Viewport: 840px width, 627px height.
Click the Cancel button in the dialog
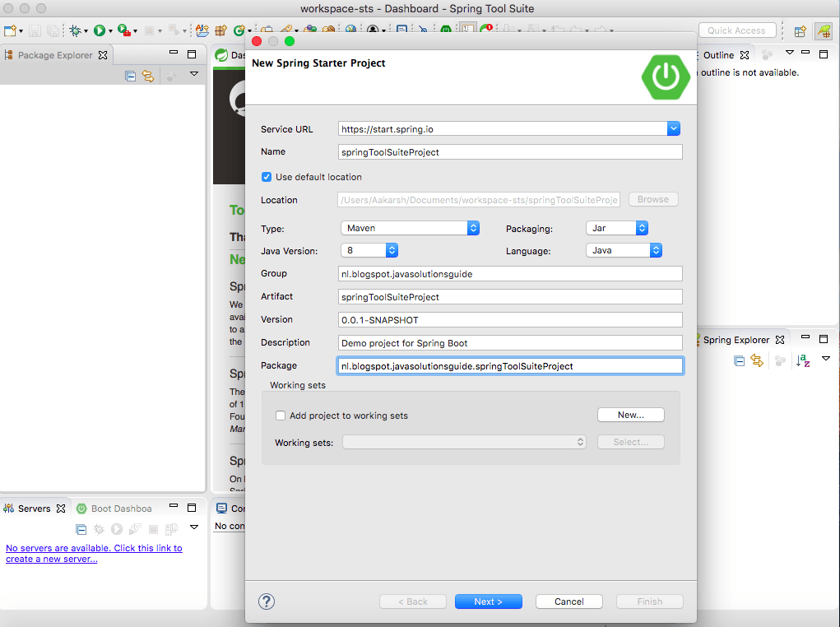[x=569, y=601]
